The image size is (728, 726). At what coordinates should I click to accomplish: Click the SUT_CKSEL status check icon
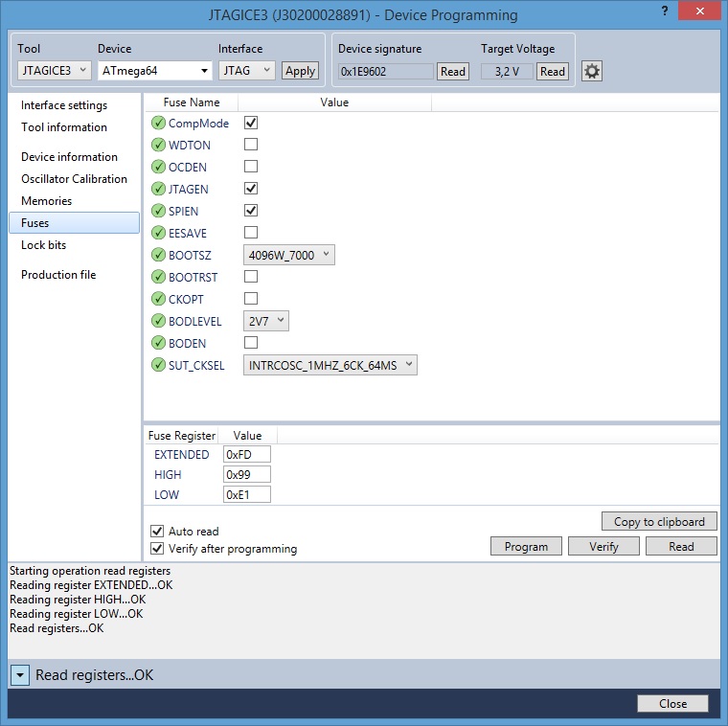point(158,365)
